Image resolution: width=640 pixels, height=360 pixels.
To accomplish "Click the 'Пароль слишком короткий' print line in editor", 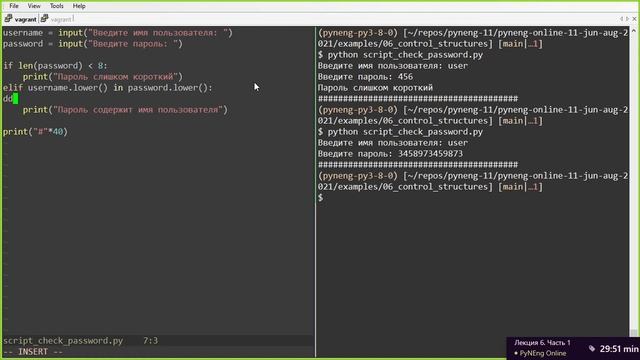I will click(x=103, y=77).
